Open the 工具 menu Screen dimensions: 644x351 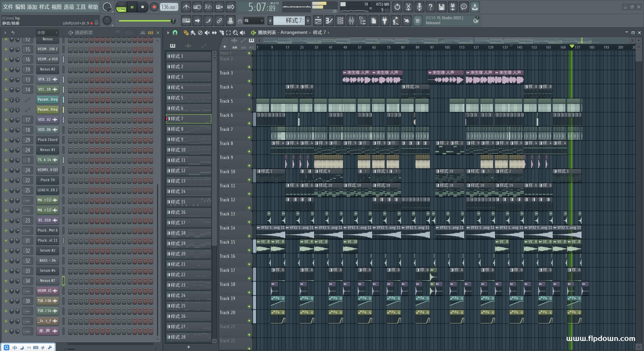click(x=81, y=7)
